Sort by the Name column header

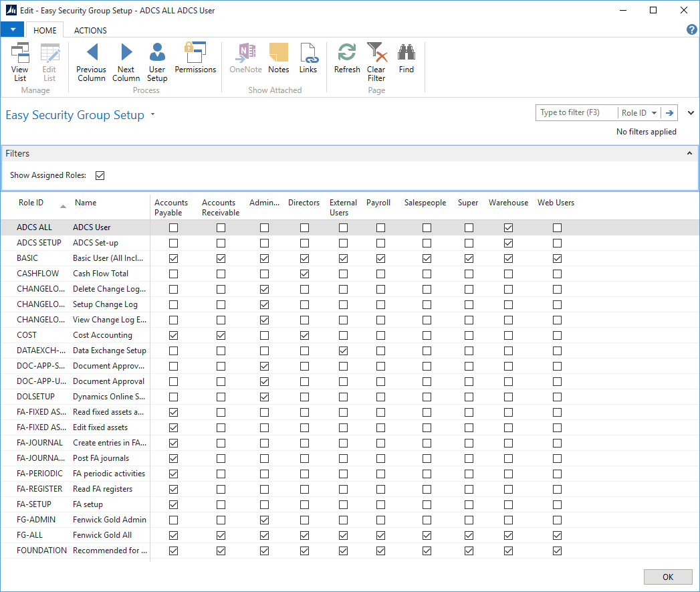pyautogui.click(x=86, y=203)
